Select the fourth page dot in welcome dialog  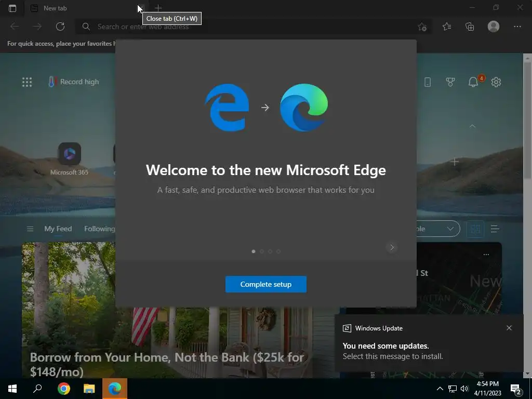[278, 251]
